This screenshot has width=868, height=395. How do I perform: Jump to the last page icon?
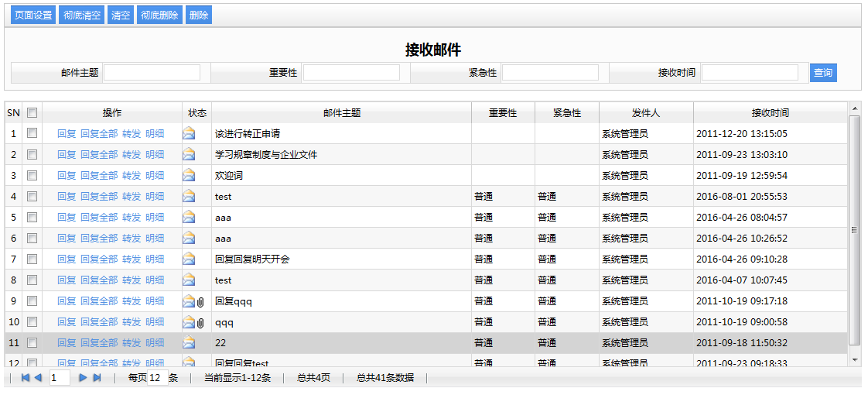97,378
